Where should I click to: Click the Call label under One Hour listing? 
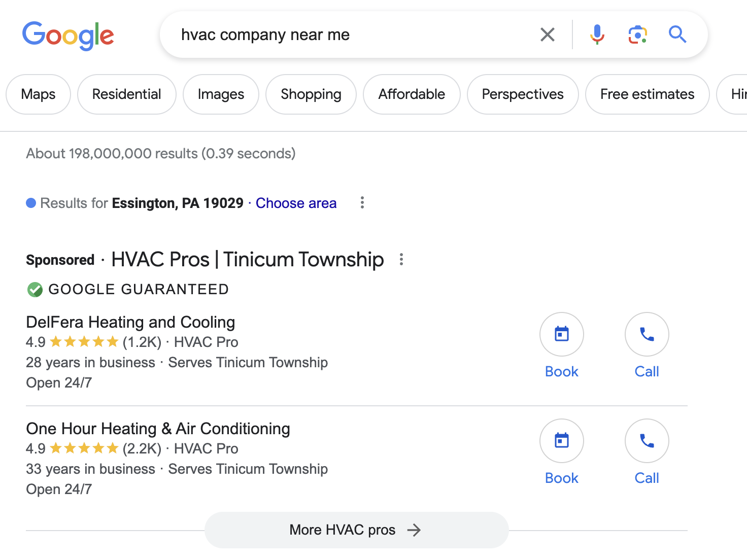[x=647, y=478]
